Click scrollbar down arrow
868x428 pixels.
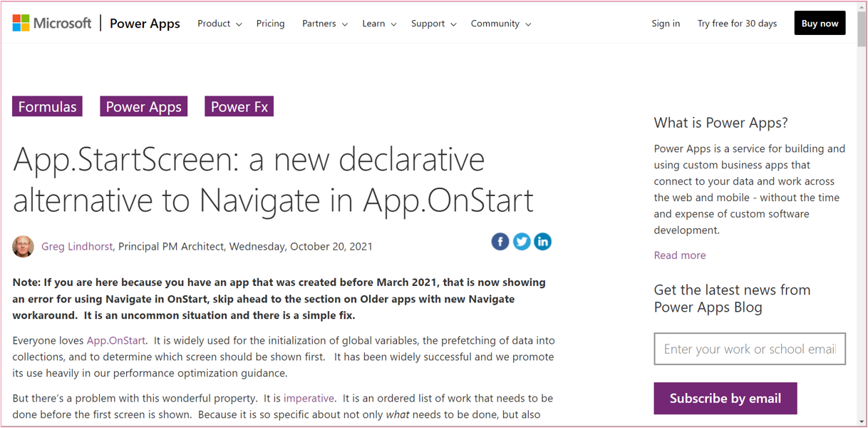(x=862, y=422)
